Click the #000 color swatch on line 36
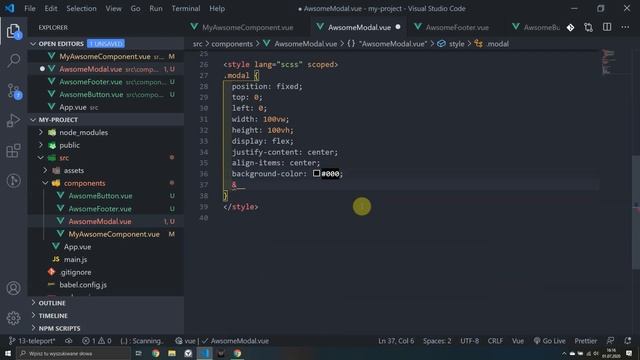 pyautogui.click(x=316, y=173)
